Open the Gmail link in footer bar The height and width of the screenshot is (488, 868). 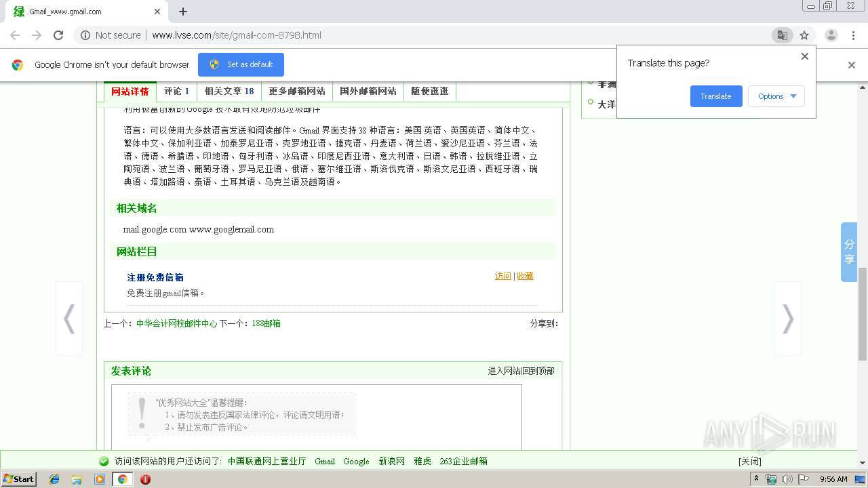[x=325, y=461]
